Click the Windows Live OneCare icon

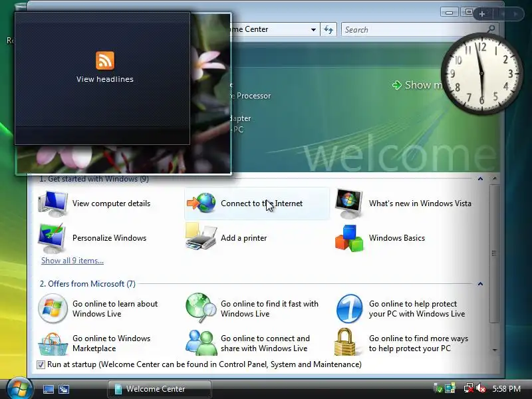point(349,309)
